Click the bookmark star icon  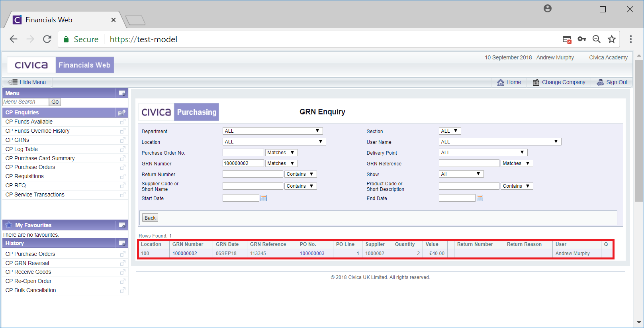pos(612,39)
